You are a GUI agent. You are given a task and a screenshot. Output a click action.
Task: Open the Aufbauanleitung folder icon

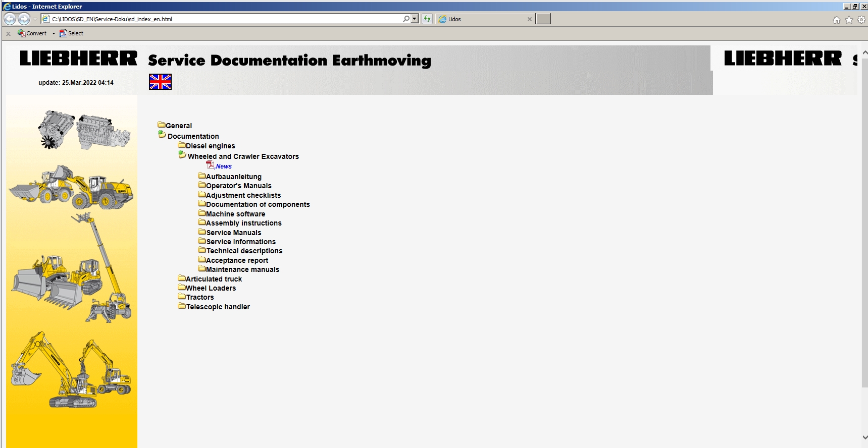click(x=202, y=176)
